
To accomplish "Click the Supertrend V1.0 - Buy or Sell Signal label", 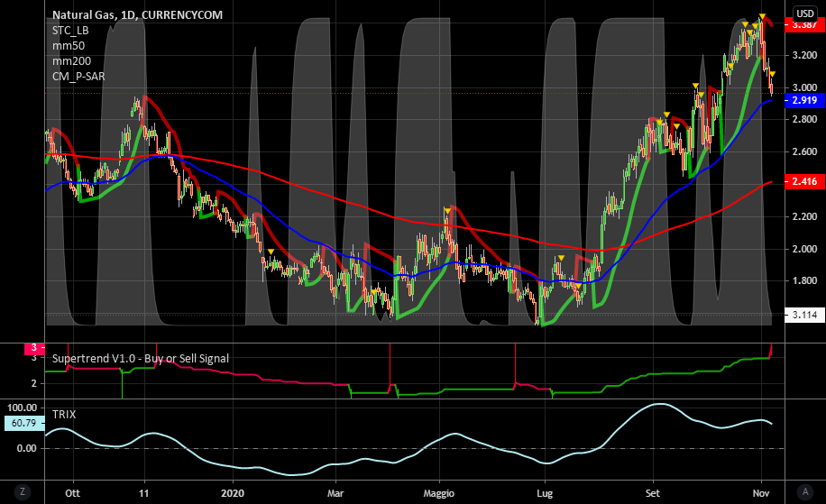I will pos(140,359).
